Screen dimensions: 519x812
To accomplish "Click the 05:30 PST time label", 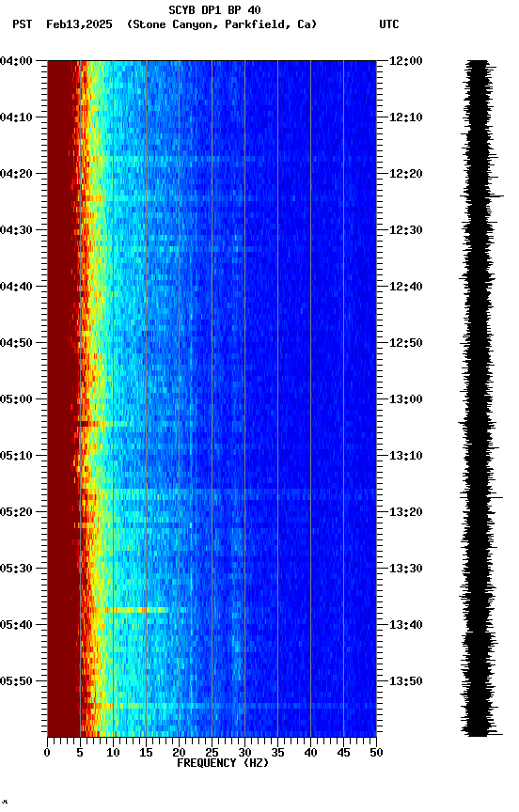I will [x=16, y=569].
